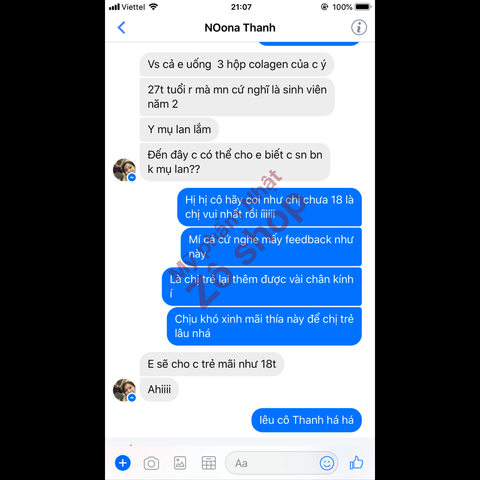Open the GIF grid icon beside the gallery

(209, 463)
